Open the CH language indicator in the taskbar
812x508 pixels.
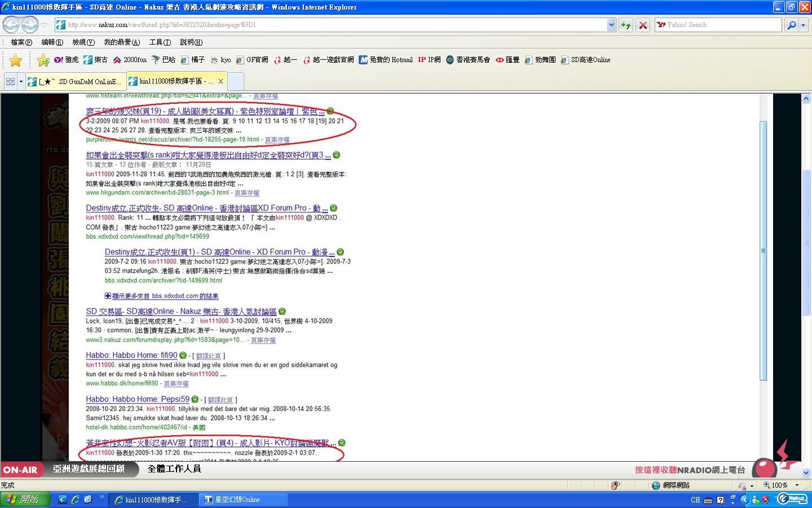pos(695,500)
